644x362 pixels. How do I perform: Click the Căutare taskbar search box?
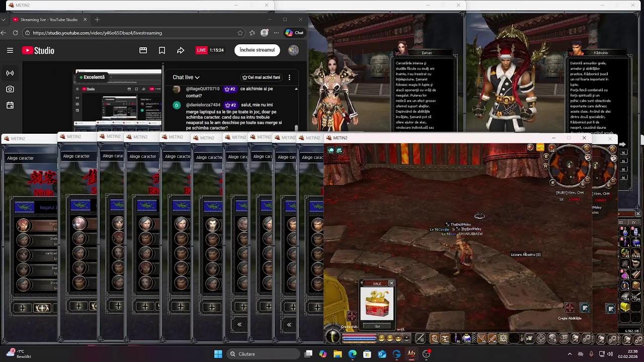[263, 354]
